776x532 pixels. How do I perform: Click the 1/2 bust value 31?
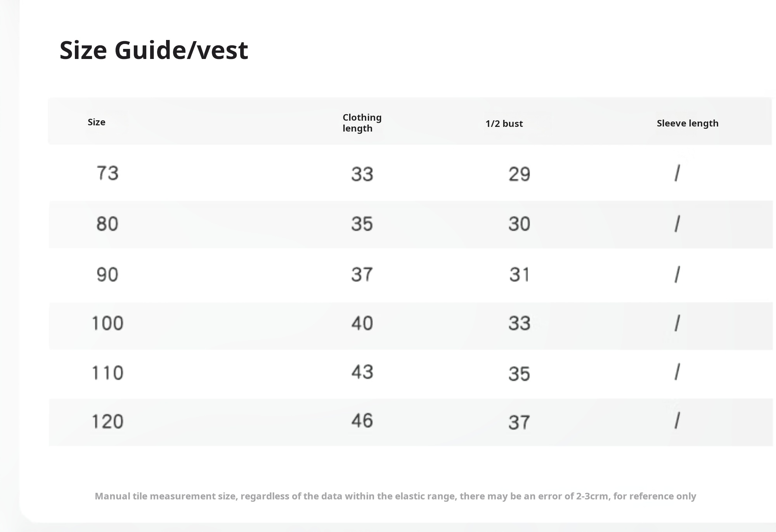pos(519,275)
